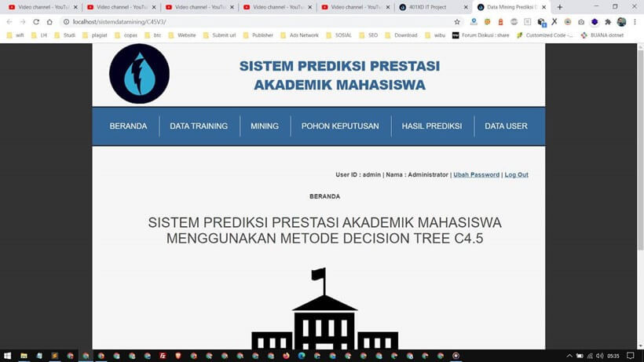Open POHON KEPUTUSAN menu item
Screen dimensions: 644x362
tap(340, 126)
